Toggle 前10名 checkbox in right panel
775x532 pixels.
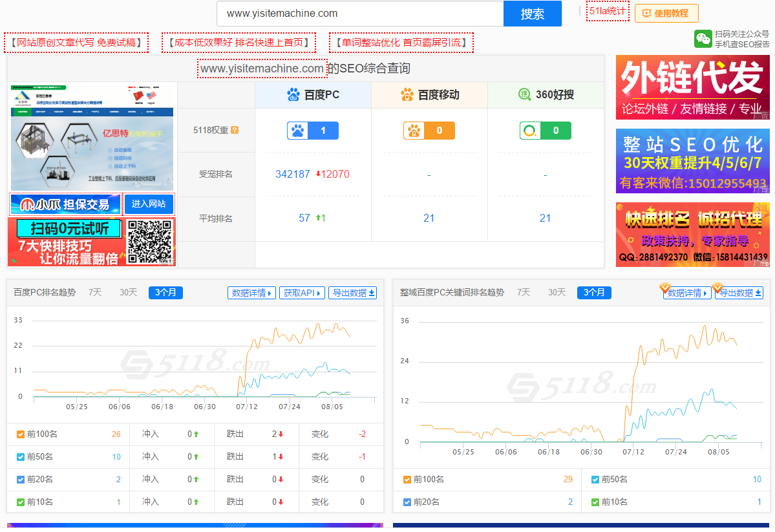[595, 502]
